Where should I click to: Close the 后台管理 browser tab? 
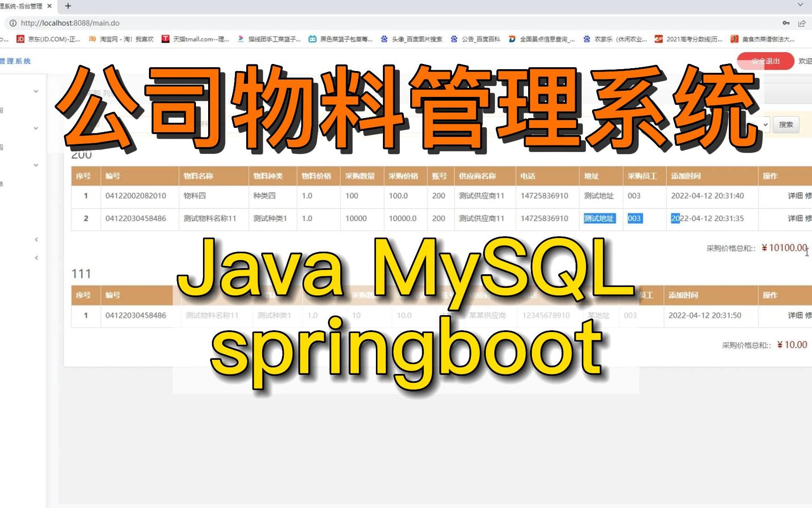click(x=50, y=6)
